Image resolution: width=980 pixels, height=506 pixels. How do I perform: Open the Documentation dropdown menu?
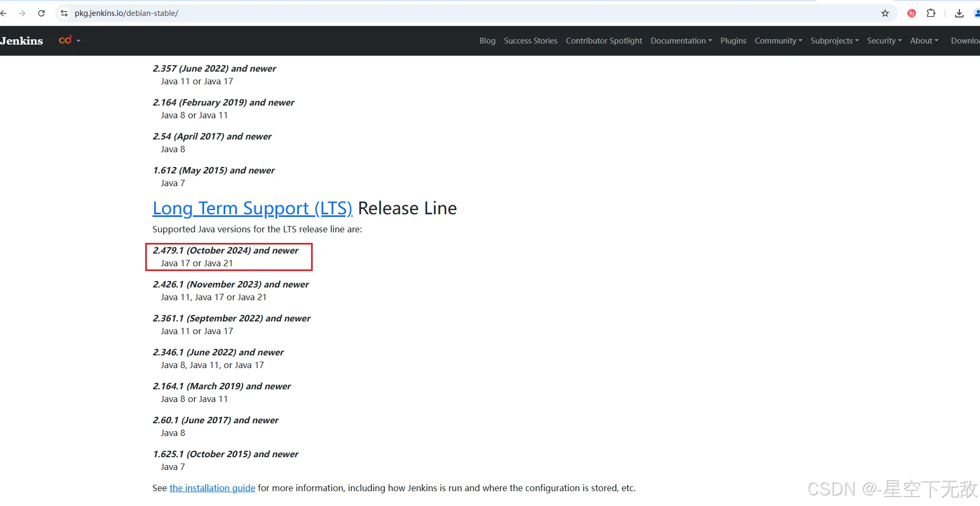[681, 41]
